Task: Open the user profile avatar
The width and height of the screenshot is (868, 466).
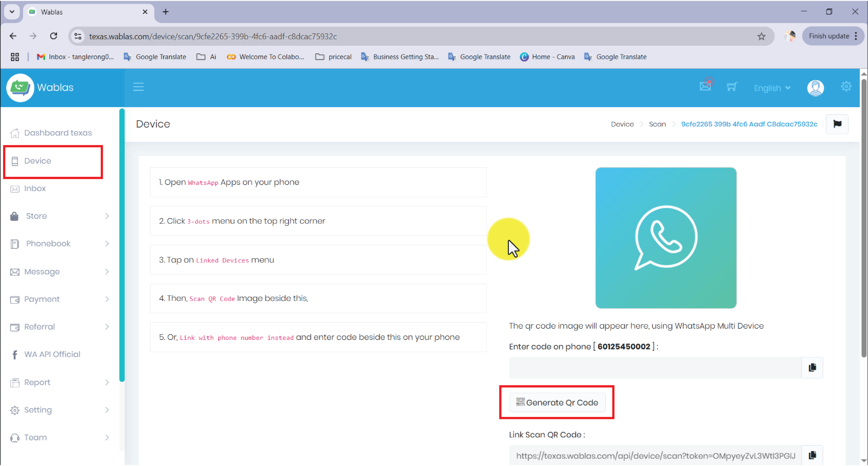Action: coord(815,88)
